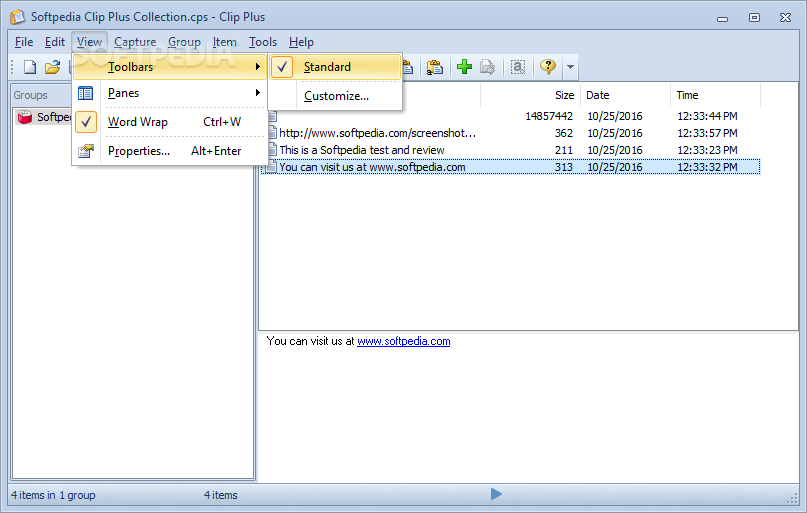Click the document icon of the 14857442 item
Image resolution: width=807 pixels, height=513 pixels.
point(272,116)
